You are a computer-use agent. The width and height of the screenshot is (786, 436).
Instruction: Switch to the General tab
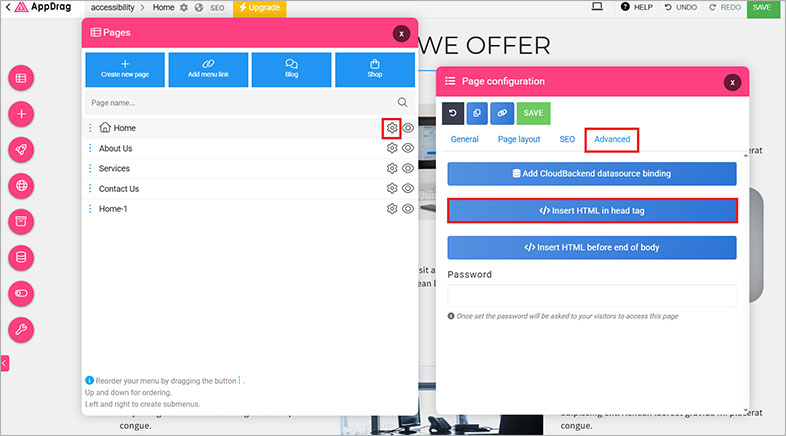point(464,139)
